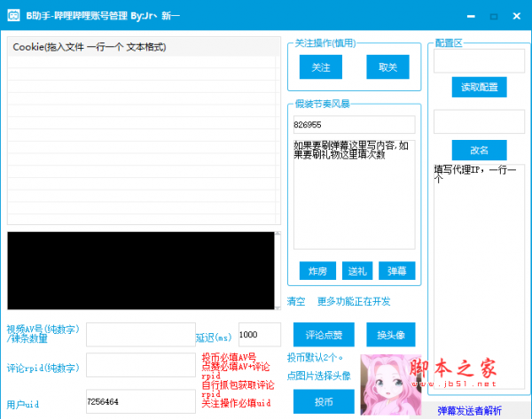Click the proxy IP text area
This screenshot has width=532, height=419.
point(479,276)
